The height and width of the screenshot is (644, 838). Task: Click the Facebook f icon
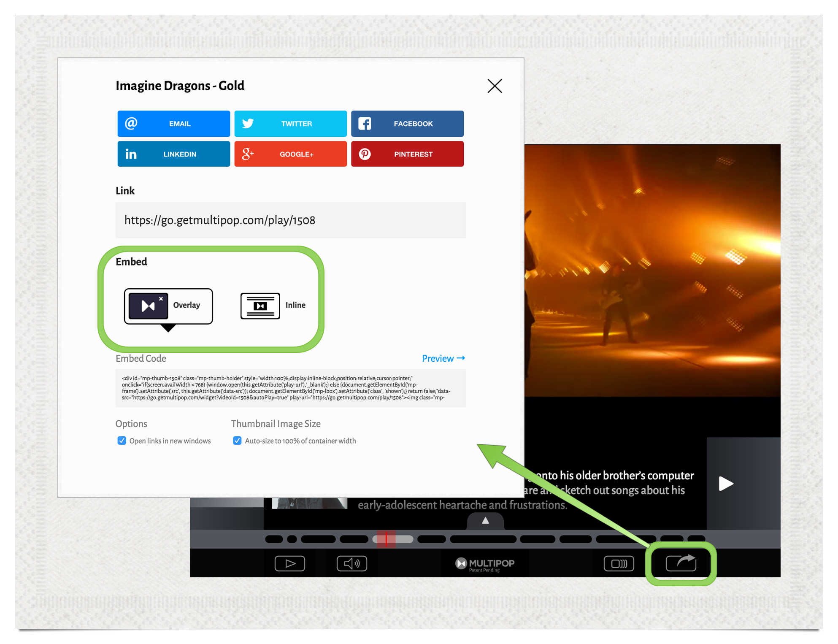click(x=365, y=124)
